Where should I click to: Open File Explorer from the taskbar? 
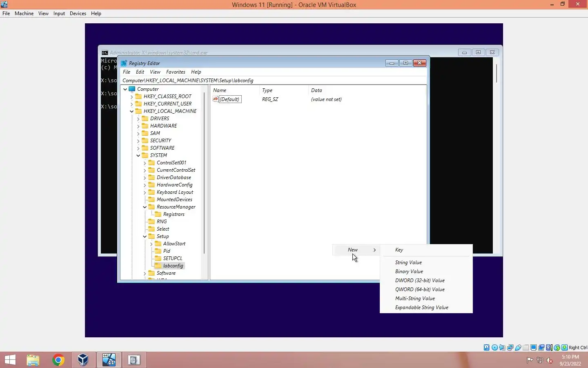tap(33, 360)
